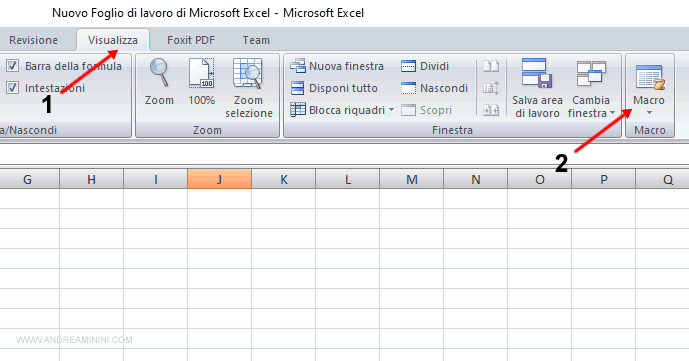Click the Macro icon
This screenshot has height=361, width=689.
point(650,78)
